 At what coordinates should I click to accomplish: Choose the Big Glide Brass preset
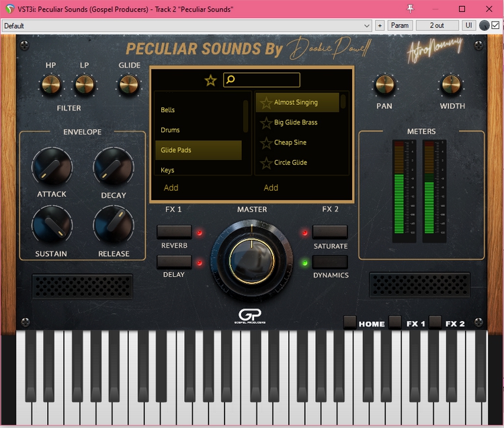[297, 122]
